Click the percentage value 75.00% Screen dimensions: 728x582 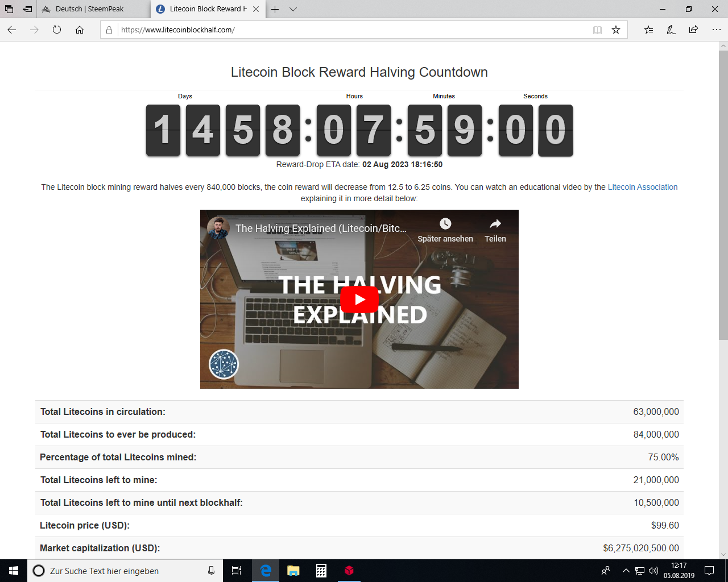point(663,457)
